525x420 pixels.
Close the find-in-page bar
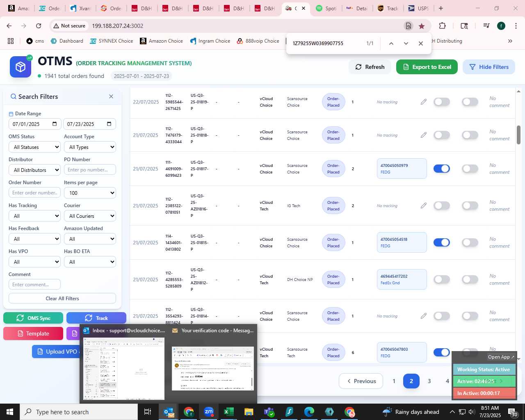tap(421, 43)
